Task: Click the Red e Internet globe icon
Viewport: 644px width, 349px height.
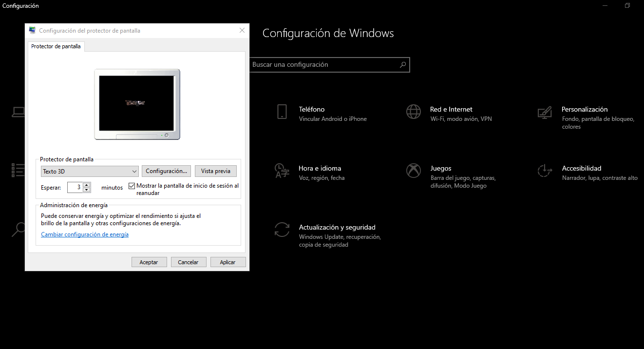Action: click(x=414, y=112)
